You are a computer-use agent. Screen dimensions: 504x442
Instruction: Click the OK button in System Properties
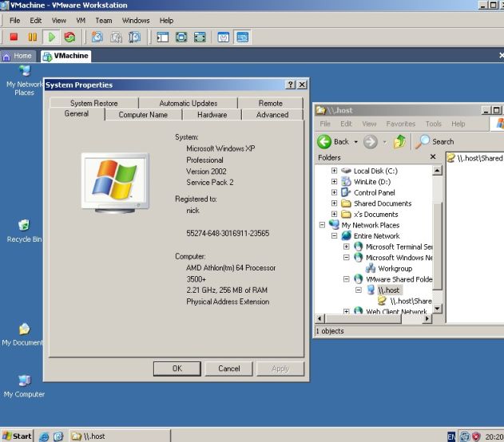tap(177, 368)
